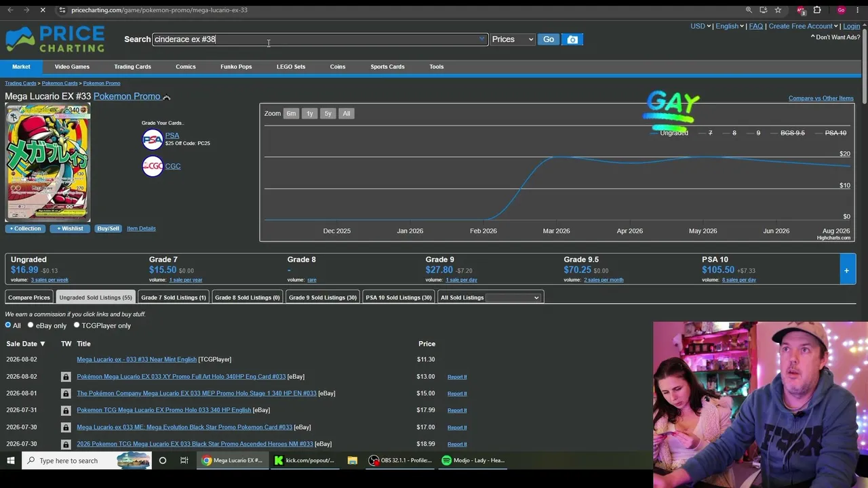Click the Windows taskbar search box
868x488 pixels.
pos(88,460)
